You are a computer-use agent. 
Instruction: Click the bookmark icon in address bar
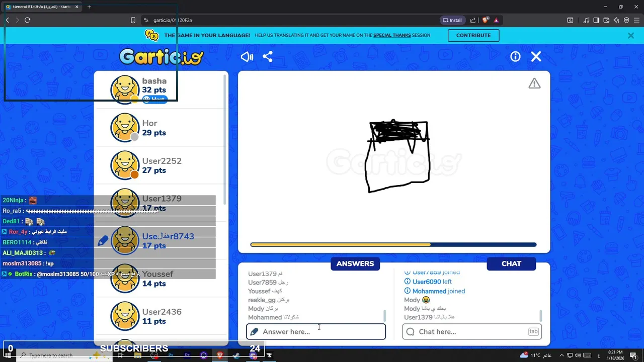pos(133,20)
